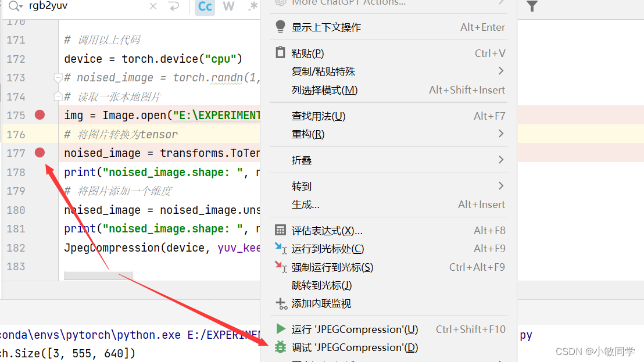The height and width of the screenshot is (362, 644).
Task: Expand the 重构(R) submenu
Action: [x=500, y=134]
